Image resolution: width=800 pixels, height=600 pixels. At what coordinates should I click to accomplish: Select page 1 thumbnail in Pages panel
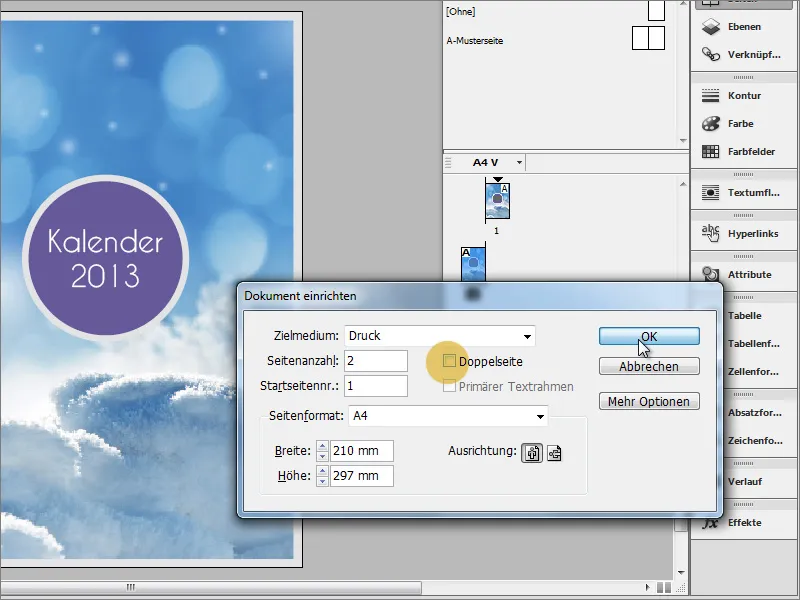point(497,201)
